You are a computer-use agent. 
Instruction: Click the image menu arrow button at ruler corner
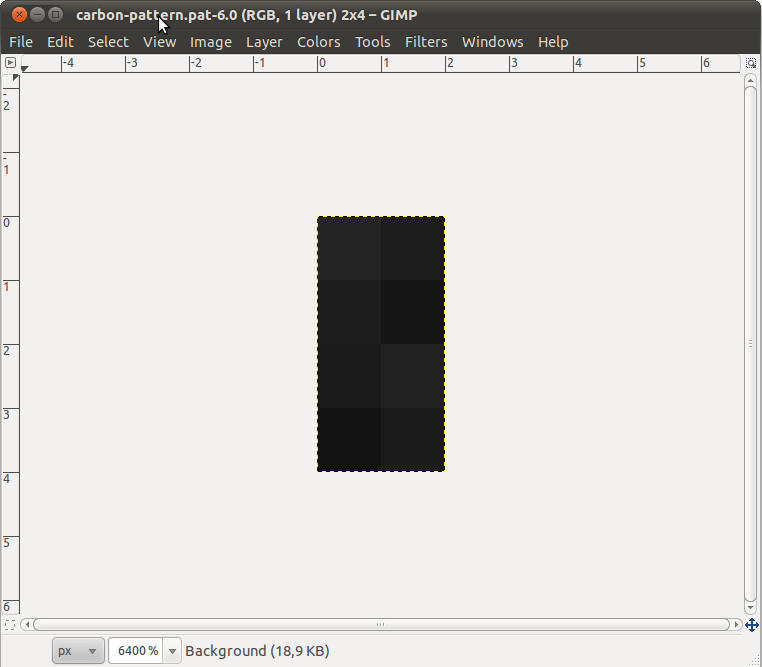pyautogui.click(x=10, y=63)
